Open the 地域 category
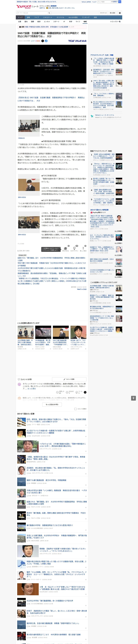This screenshot has height=644, width=138. (x=85, y=21)
